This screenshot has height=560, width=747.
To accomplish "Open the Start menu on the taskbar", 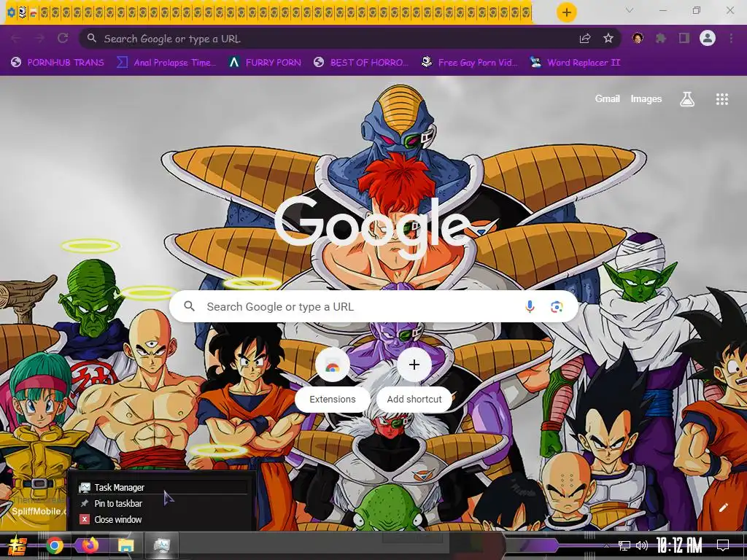I will 18,545.
